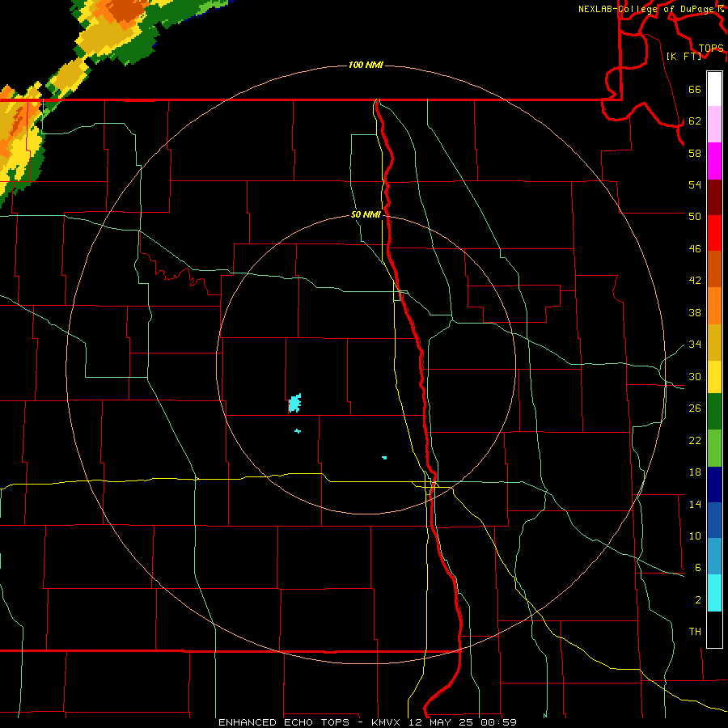The height and width of the screenshot is (728, 728).
Task: Click the legend value 30
Action: [695, 376]
